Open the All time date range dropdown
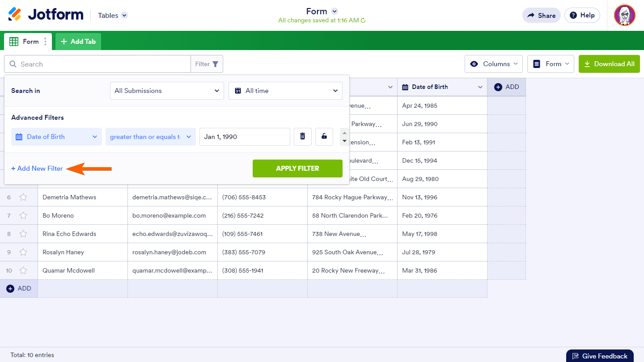Screen dimensions: 644x362 click(285, 91)
